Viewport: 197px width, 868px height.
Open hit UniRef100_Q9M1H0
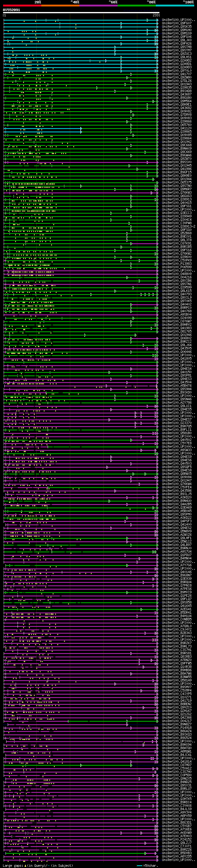coord(177,30)
